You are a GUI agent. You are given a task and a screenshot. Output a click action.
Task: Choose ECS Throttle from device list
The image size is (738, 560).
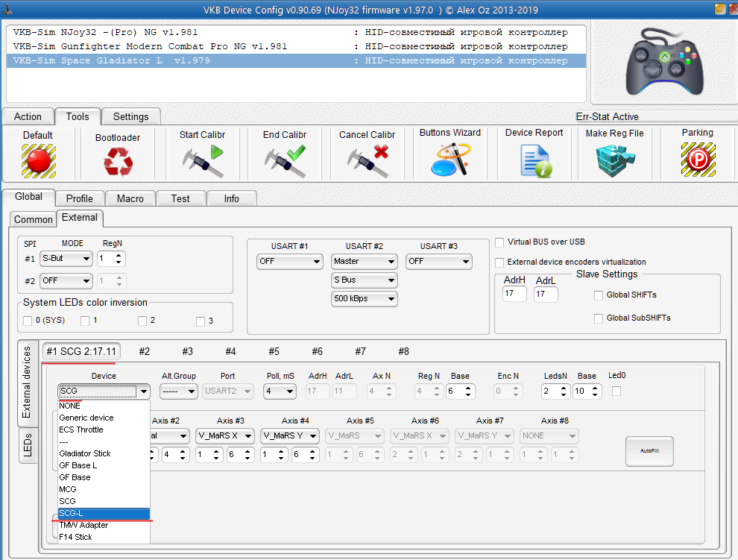point(104,430)
